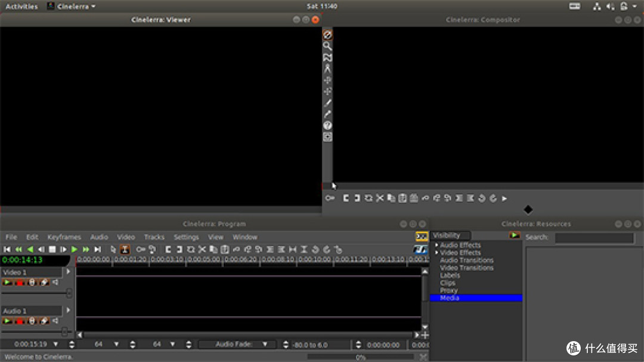Select the Eyedropper tool in Compositor
This screenshot has height=362, width=644.
[327, 115]
